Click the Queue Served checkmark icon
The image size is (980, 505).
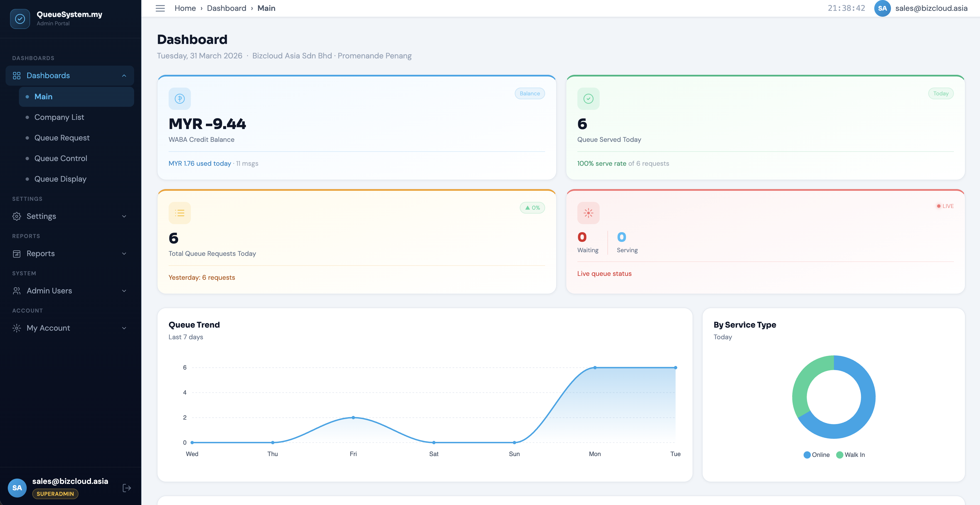588,99
